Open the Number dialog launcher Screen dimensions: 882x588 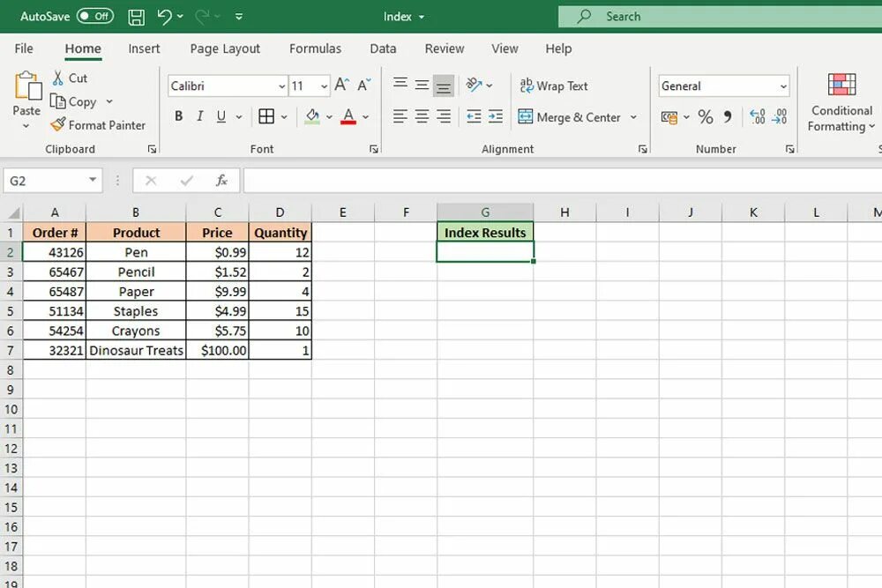coord(789,149)
